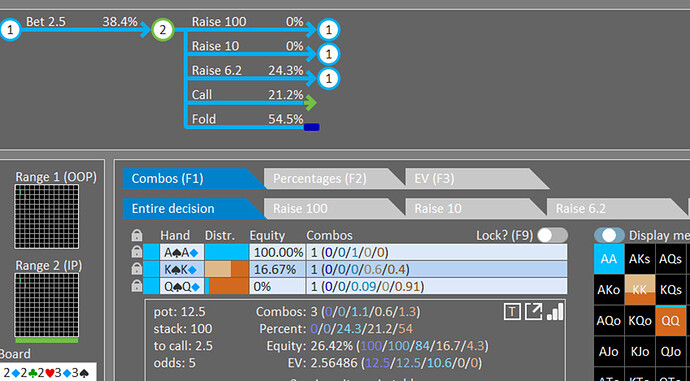Open the pop-out arrow icon in summary
This screenshot has width=690, height=381.
[534, 311]
